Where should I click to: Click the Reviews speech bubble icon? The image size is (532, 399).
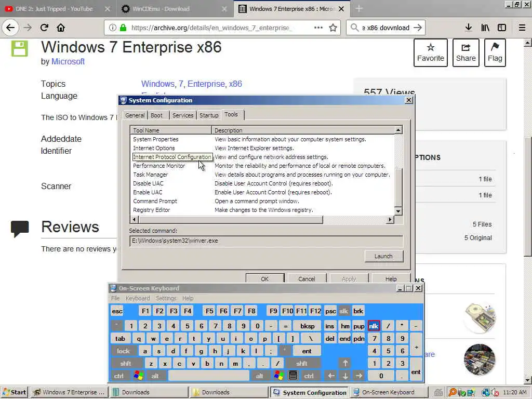point(20,229)
